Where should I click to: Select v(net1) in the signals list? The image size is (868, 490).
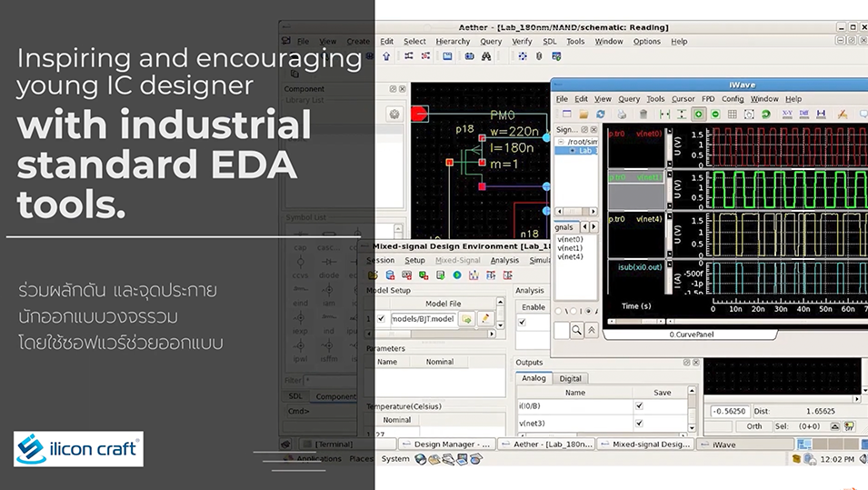coord(570,248)
